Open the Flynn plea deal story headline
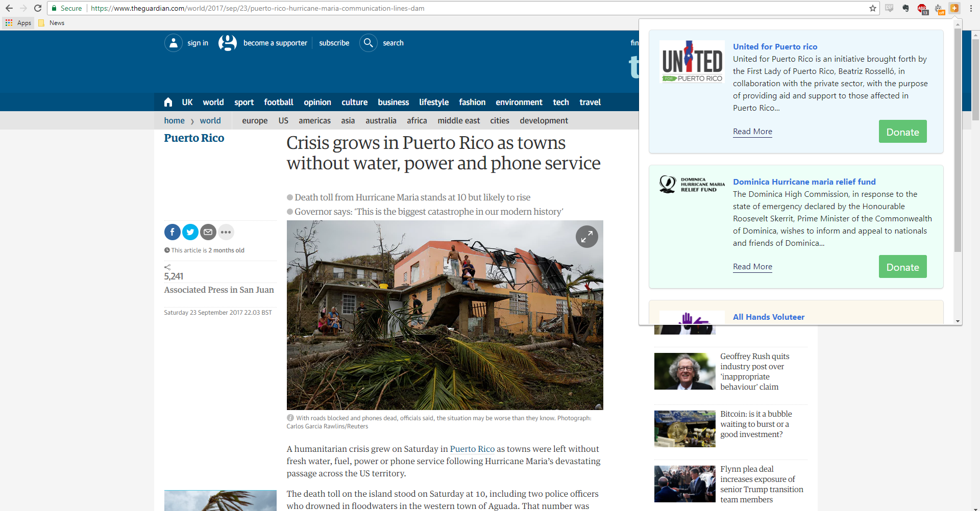 (x=762, y=484)
